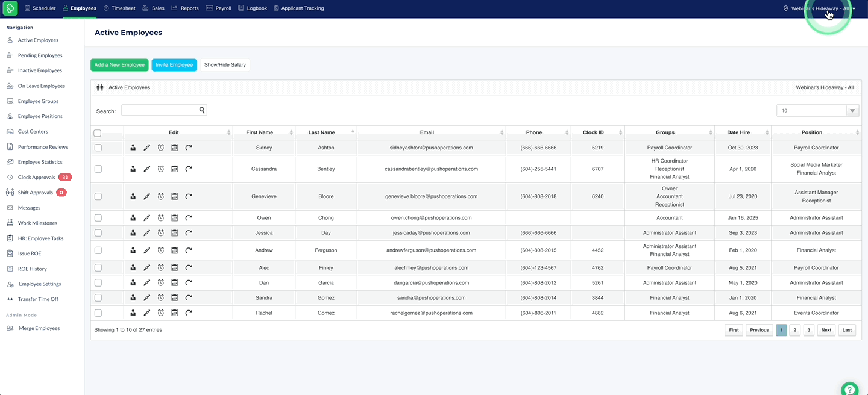
Task: Click the curved arrow icon for Rachel Gomez
Action: click(189, 313)
